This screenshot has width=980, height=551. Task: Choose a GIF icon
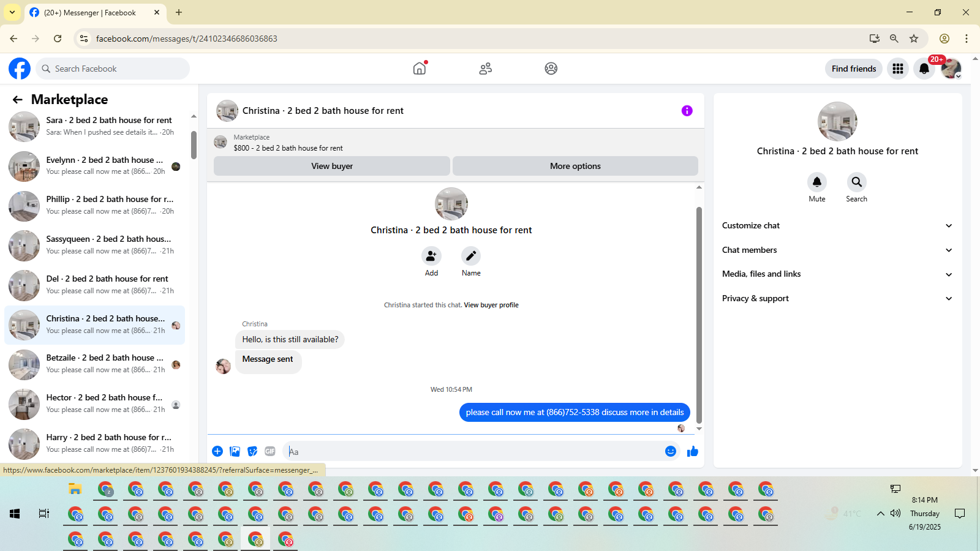(x=270, y=451)
